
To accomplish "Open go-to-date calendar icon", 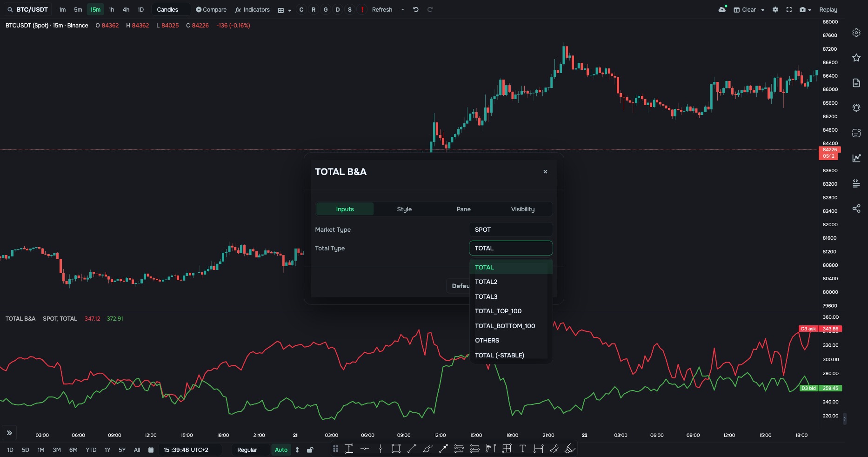I will [x=151, y=450].
